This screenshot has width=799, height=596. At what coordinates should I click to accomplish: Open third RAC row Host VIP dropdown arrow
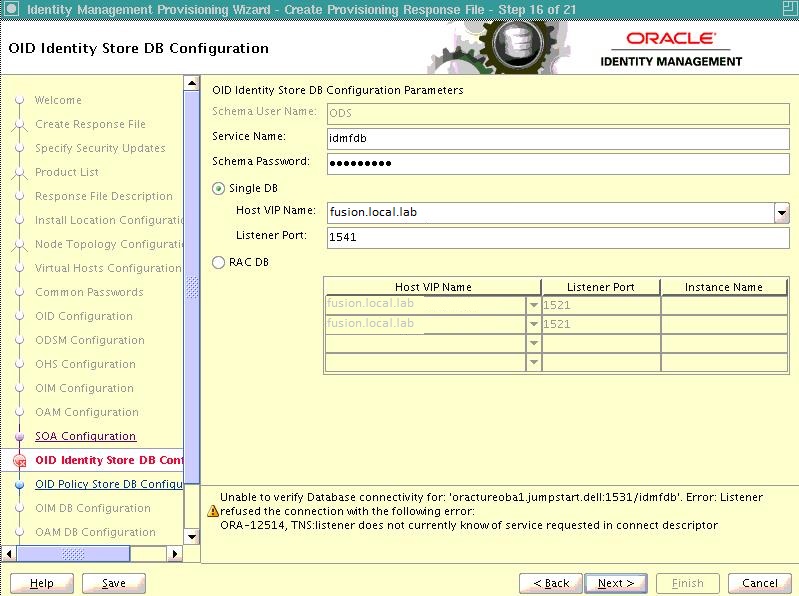click(534, 343)
